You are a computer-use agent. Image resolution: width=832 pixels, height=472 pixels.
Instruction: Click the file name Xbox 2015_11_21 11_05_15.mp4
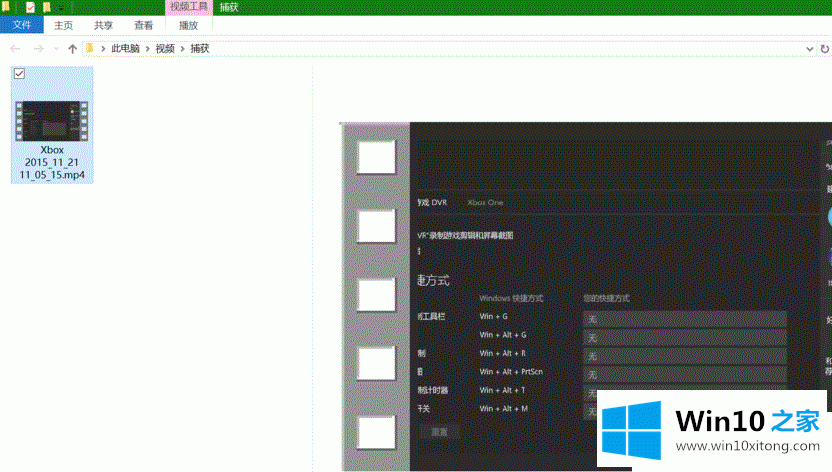(x=52, y=162)
